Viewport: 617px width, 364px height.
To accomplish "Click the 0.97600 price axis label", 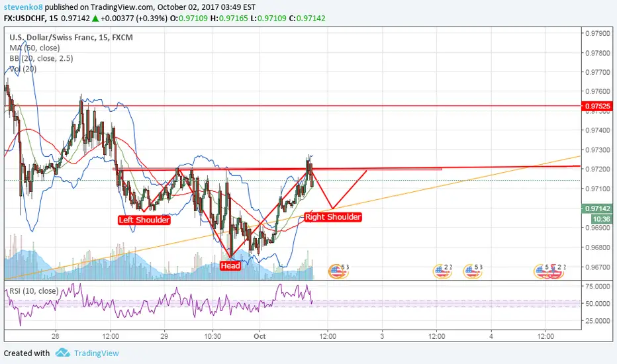I will pyautogui.click(x=598, y=91).
